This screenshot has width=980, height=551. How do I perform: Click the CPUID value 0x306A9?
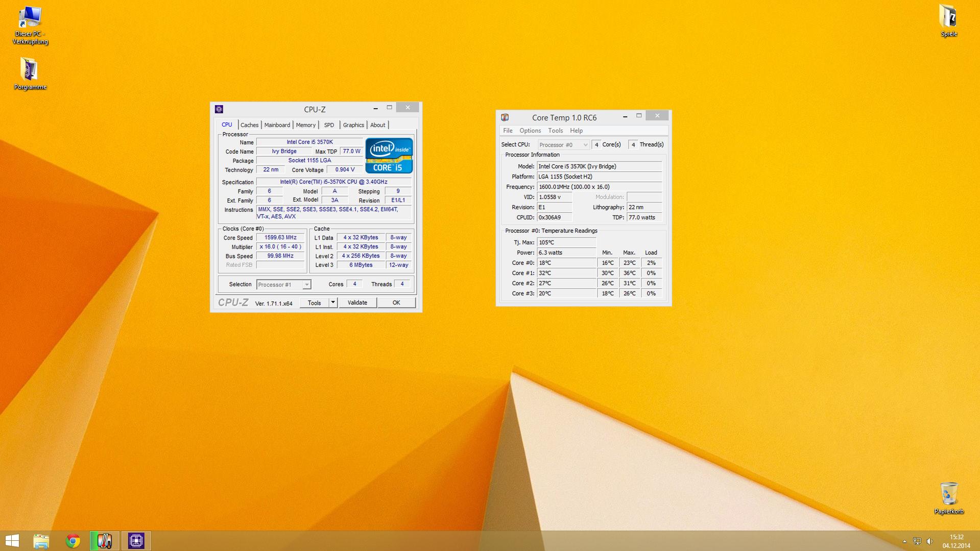click(555, 218)
